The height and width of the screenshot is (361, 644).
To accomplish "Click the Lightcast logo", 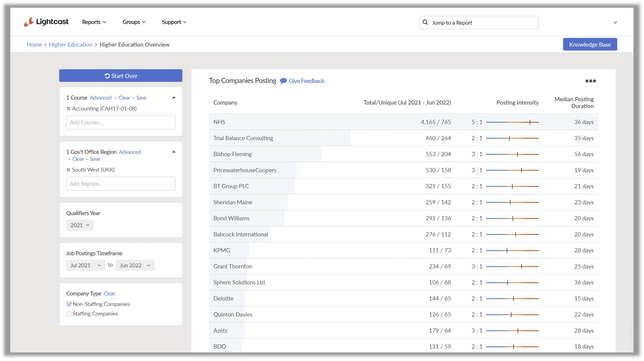I will (46, 22).
